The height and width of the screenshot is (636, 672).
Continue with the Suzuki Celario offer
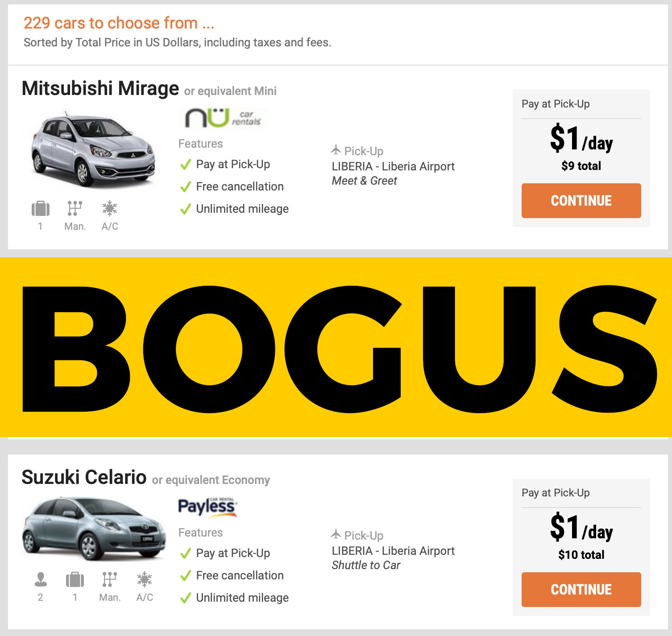(x=581, y=590)
